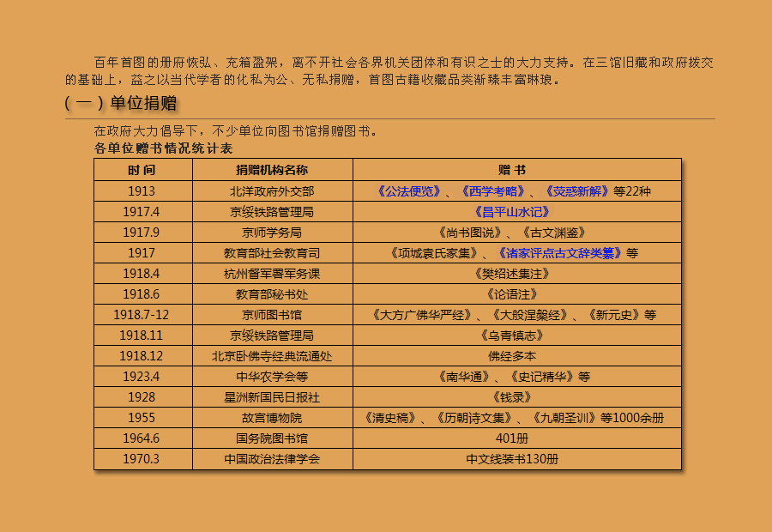The height and width of the screenshot is (532, 772).
Task: Click the 中国政治法律学会 cell
Action: pyautogui.click(x=272, y=459)
